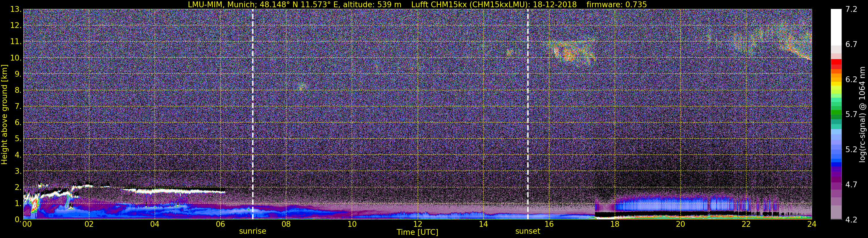Click the white cloud layer between 03 and 06 UTC
This screenshot has width=868, height=238.
[x=173, y=191]
